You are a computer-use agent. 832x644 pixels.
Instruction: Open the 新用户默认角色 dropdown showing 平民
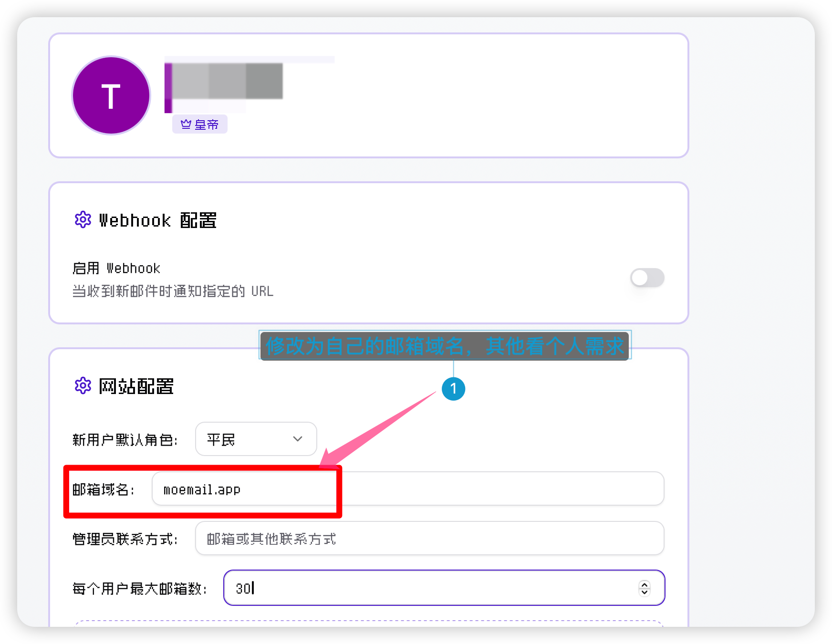(x=256, y=439)
